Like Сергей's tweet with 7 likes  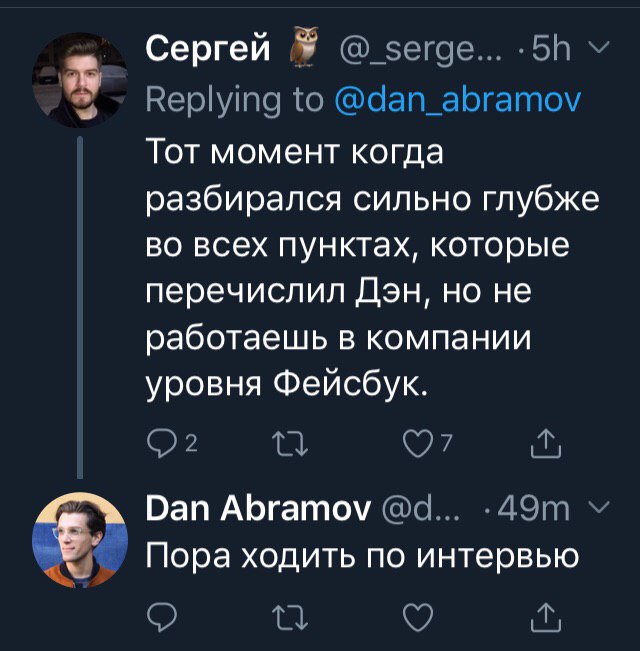click(x=415, y=442)
